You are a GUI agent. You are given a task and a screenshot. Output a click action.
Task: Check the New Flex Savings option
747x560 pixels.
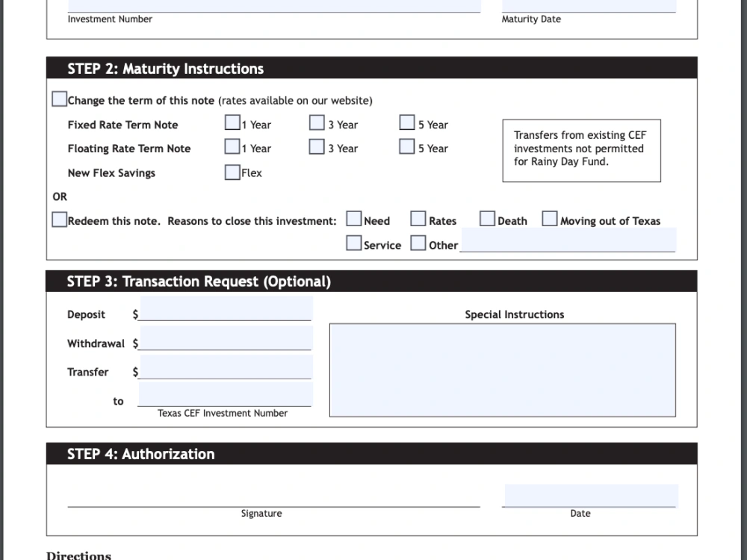coord(232,171)
